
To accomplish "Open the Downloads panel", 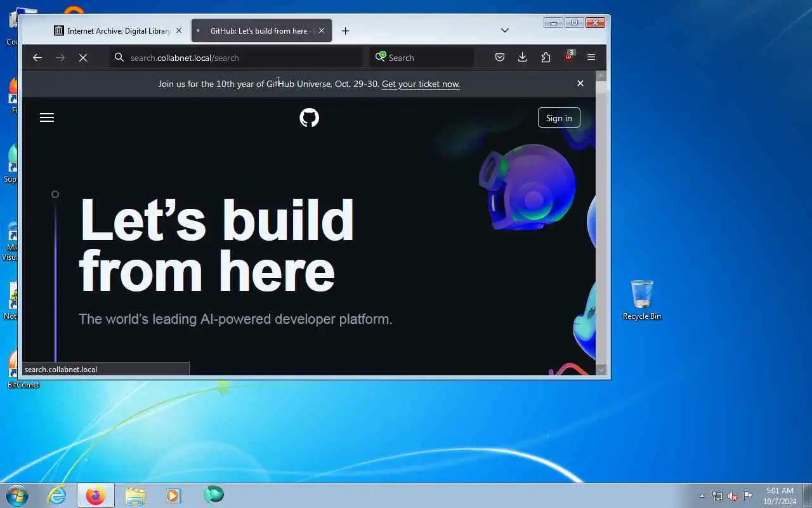I will coord(523,58).
